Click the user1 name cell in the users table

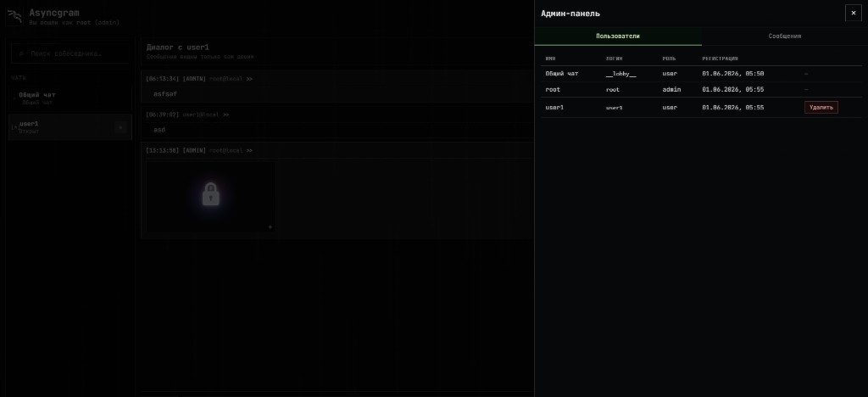point(554,108)
